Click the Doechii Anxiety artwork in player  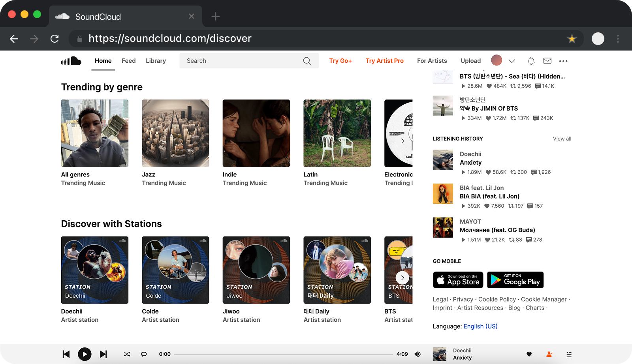(440, 354)
